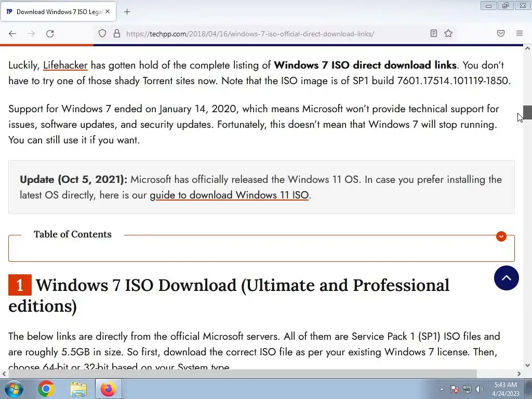Click the forward navigation arrow
This screenshot has width=532, height=399.
pos(31,34)
